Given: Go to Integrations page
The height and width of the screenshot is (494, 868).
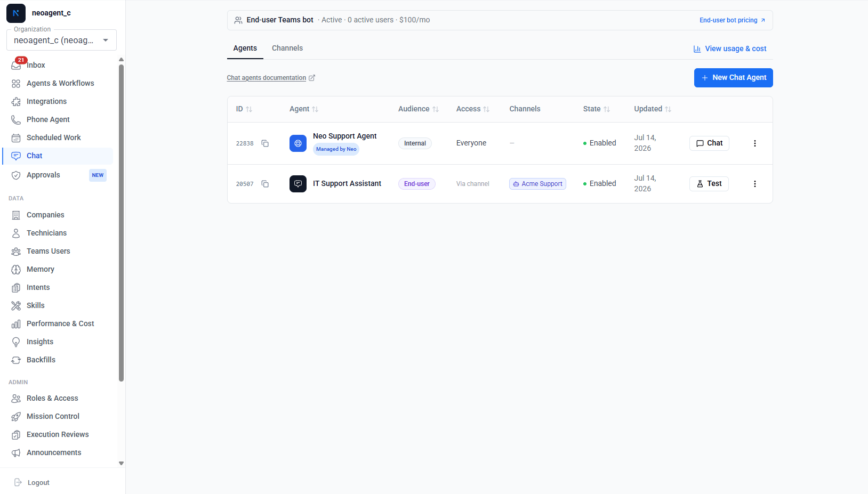Looking at the screenshot, I should click(x=58, y=101).
